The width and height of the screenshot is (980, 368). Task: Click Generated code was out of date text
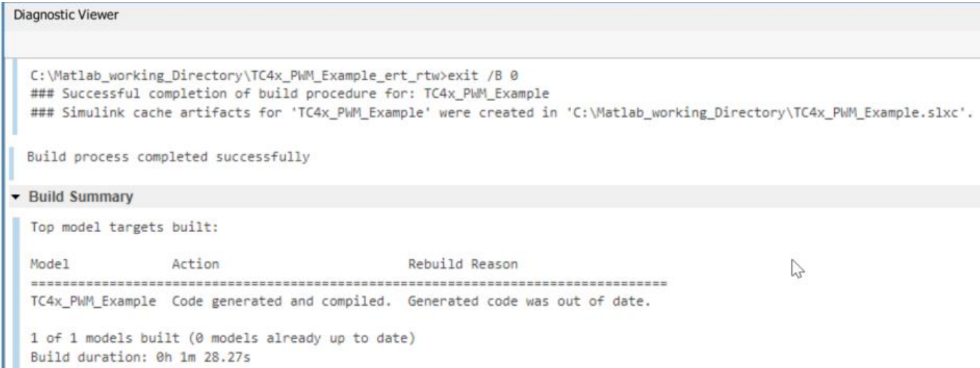pos(529,302)
